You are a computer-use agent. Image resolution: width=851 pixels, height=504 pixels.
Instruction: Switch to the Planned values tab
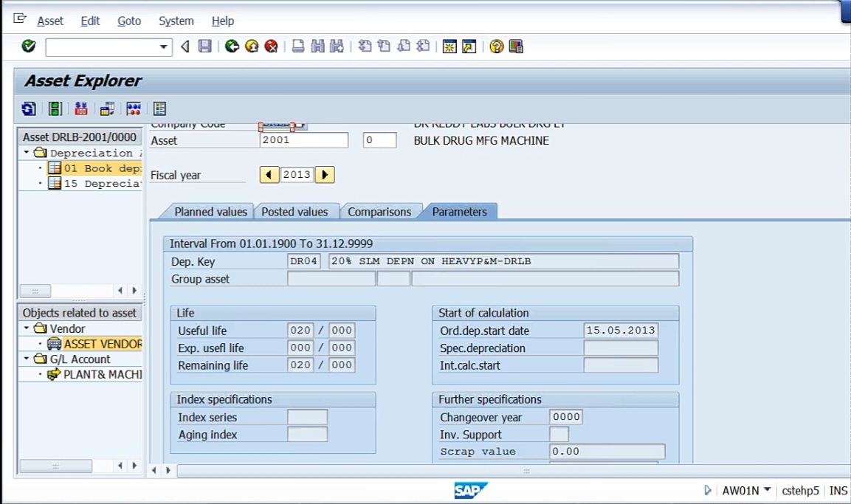click(210, 212)
